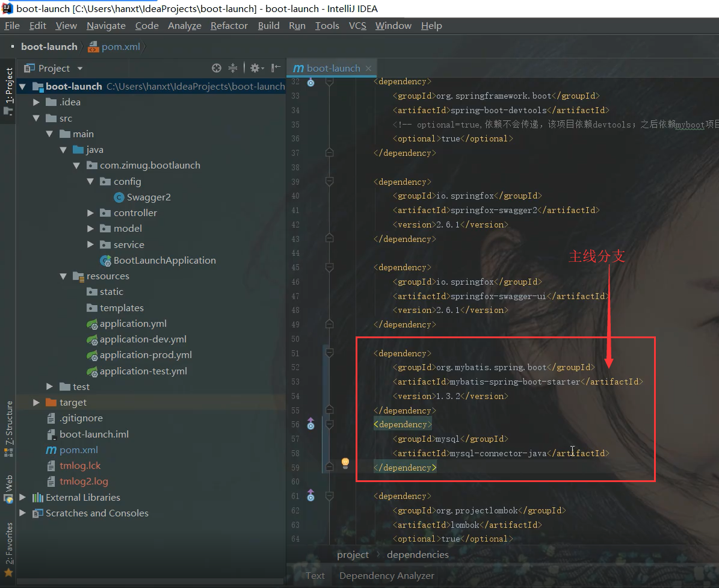Collapse the main folder
This screenshot has height=588, width=719.
(x=49, y=134)
